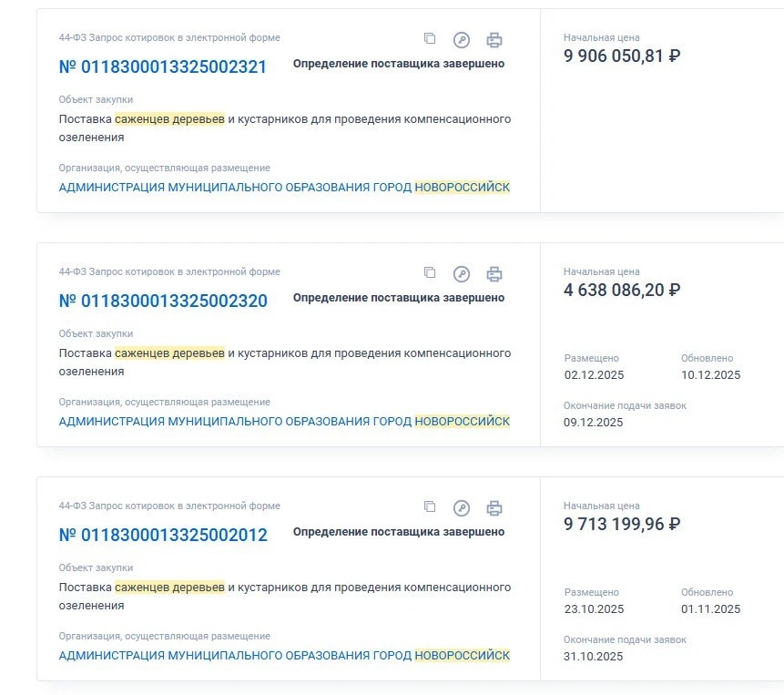
Task: Open purchase № 0118300013325002321
Action: (163, 67)
